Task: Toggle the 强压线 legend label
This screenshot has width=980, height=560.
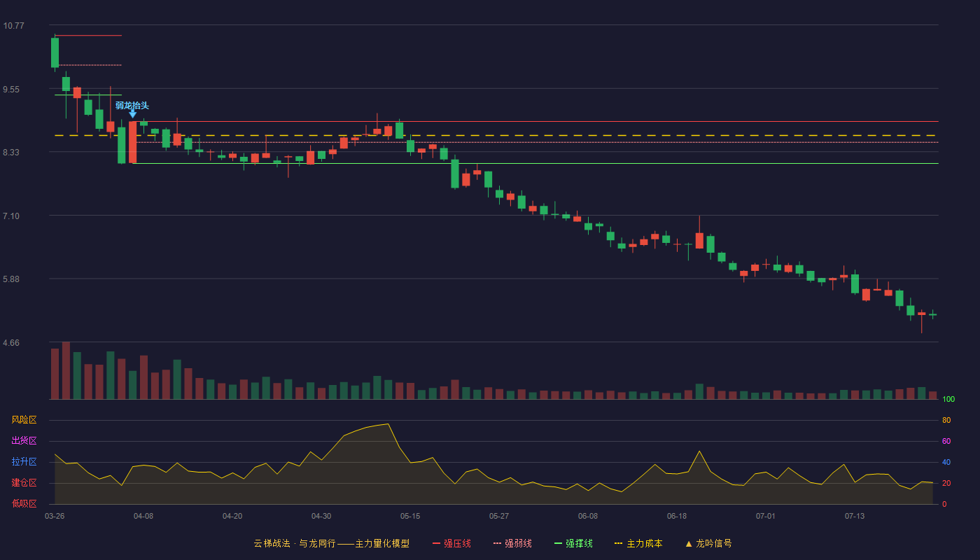Action: [457, 543]
